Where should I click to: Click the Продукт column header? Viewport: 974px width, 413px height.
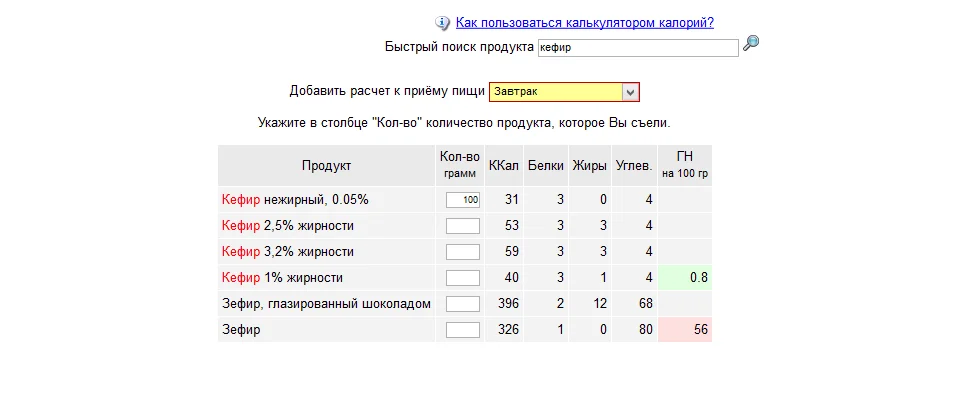point(326,166)
